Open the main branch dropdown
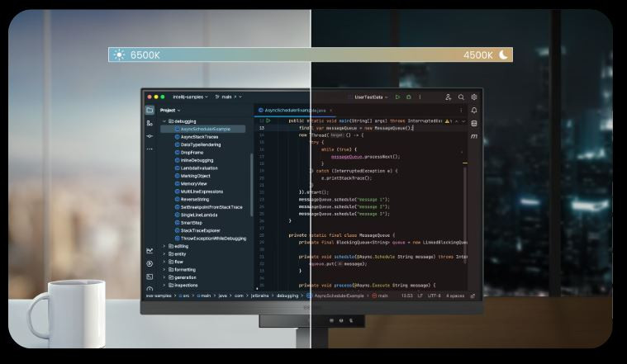627x364 pixels. pos(226,97)
